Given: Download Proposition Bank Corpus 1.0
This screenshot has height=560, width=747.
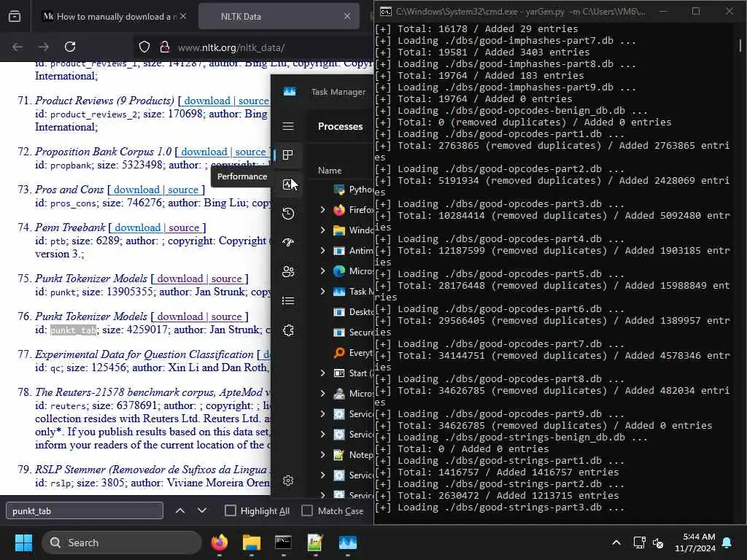Looking at the screenshot, I should tap(204, 152).
